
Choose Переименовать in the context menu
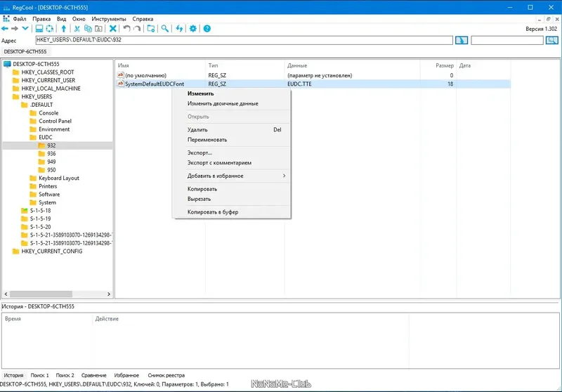pyautogui.click(x=232, y=140)
